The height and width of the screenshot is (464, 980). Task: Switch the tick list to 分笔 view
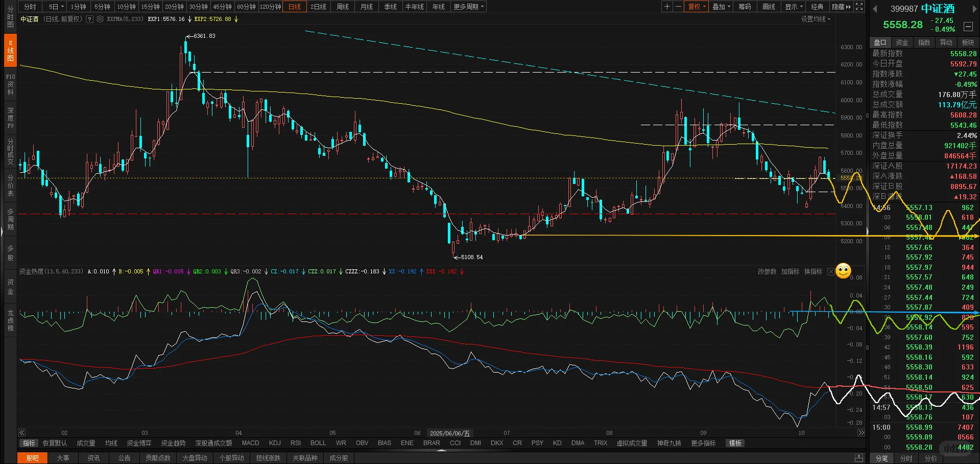(882, 458)
